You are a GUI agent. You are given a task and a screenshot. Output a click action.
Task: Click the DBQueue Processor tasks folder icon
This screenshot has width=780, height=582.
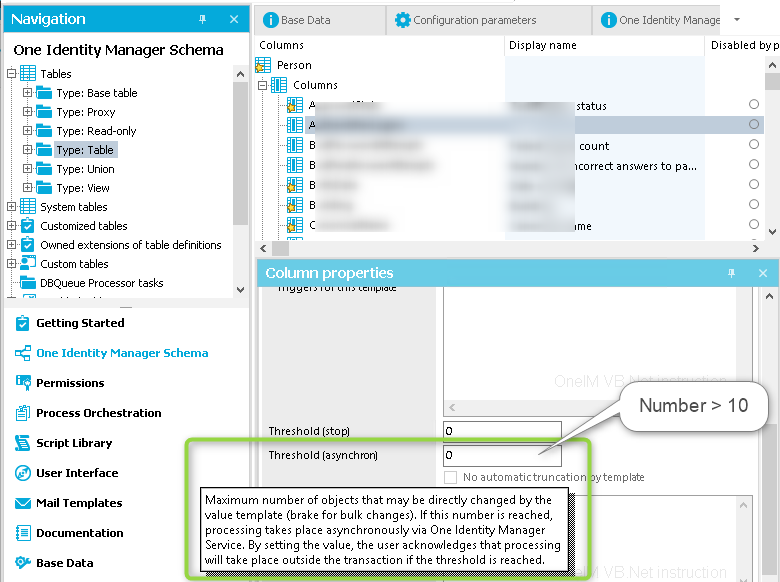[28, 283]
